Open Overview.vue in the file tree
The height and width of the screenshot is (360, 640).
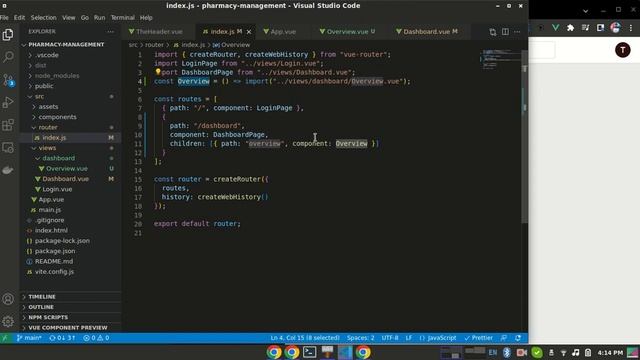(67, 169)
